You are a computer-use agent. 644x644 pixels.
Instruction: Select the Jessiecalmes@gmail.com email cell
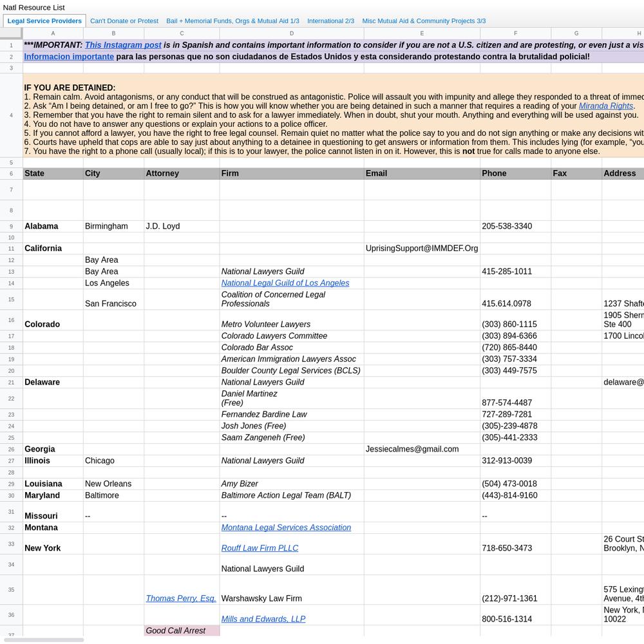click(422, 449)
